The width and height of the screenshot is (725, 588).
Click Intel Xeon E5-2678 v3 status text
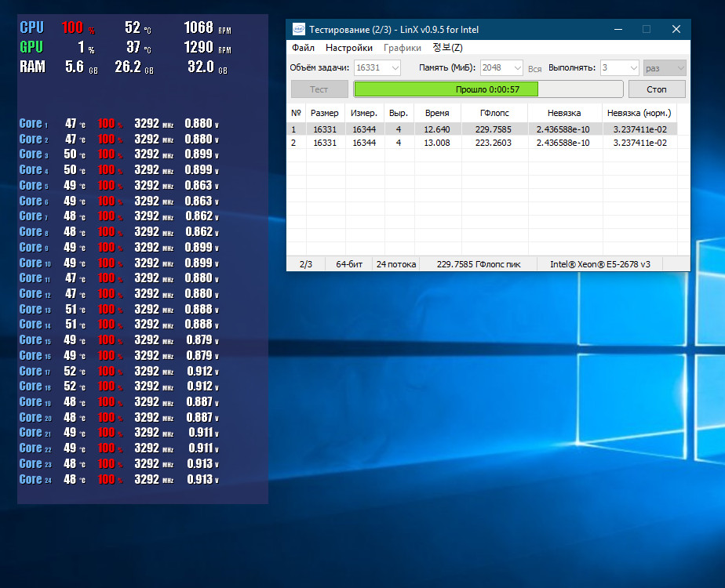click(x=600, y=264)
